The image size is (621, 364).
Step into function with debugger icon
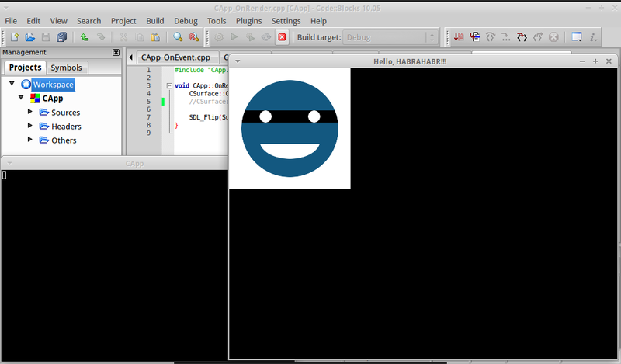pos(522,37)
